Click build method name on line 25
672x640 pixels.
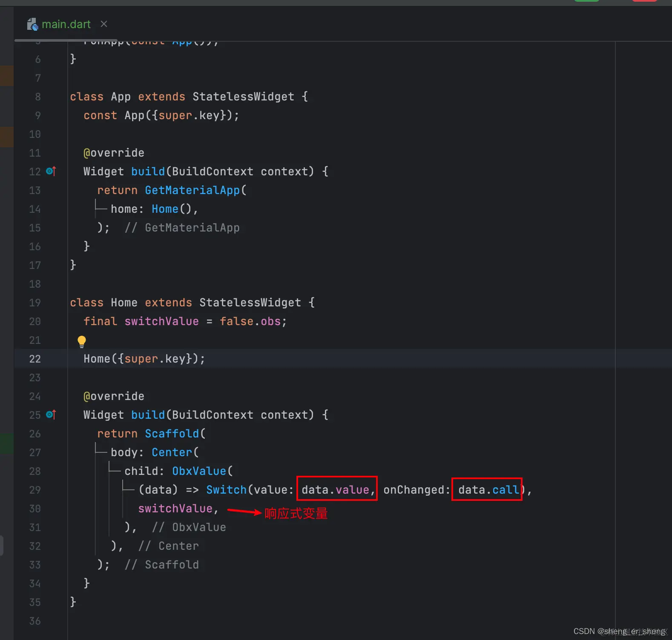pyautogui.click(x=148, y=415)
